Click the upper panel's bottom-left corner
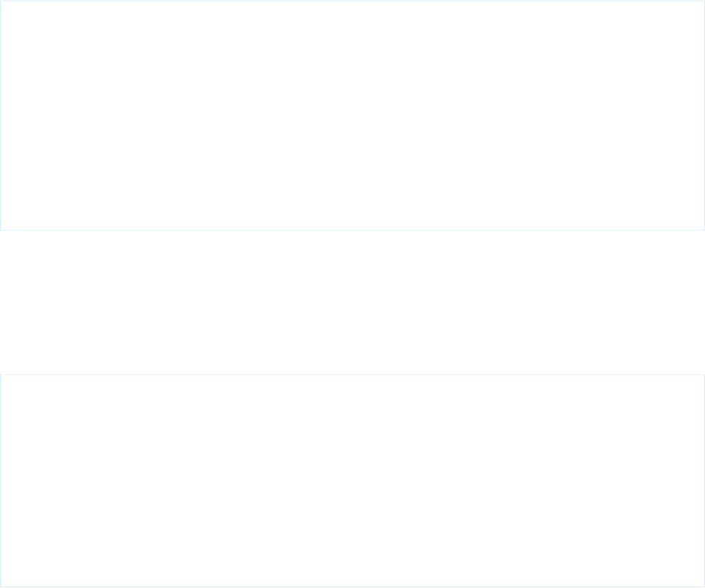 point(1,231)
